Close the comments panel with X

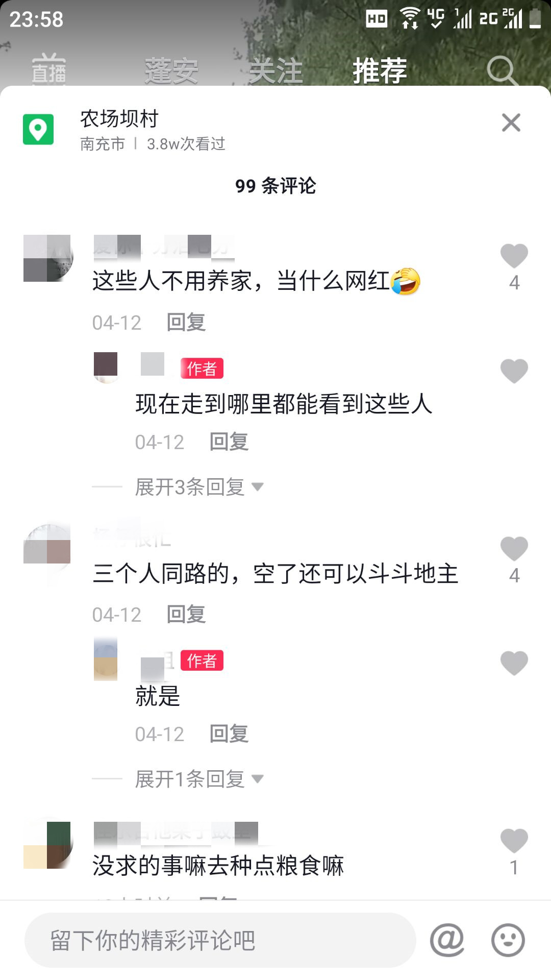[x=511, y=122]
